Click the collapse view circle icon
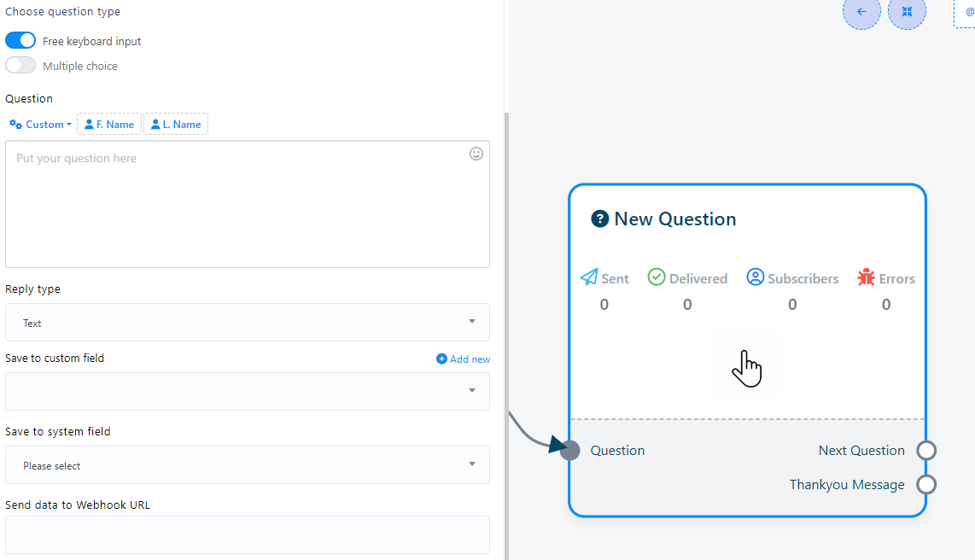This screenshot has width=975, height=560. tap(907, 12)
